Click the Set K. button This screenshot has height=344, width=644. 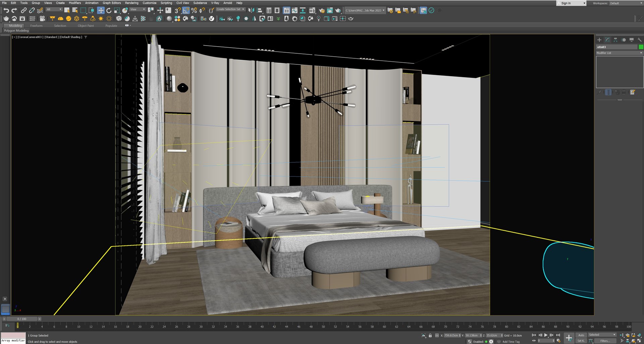coord(581,341)
